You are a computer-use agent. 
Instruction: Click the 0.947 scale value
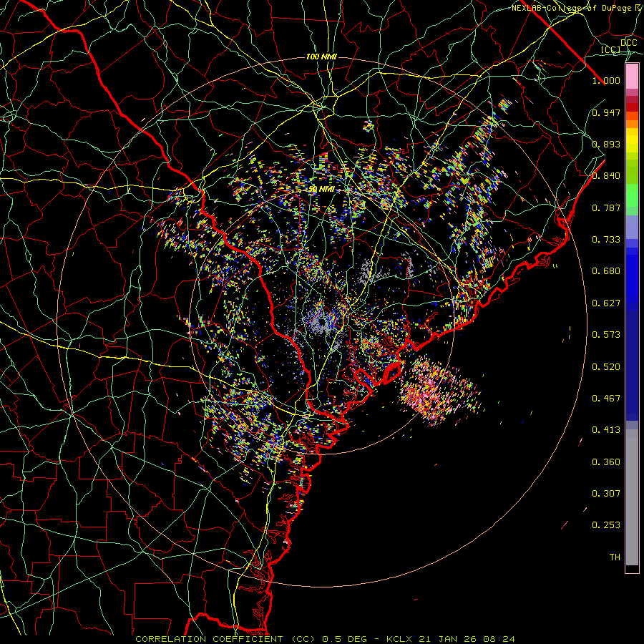coord(606,112)
